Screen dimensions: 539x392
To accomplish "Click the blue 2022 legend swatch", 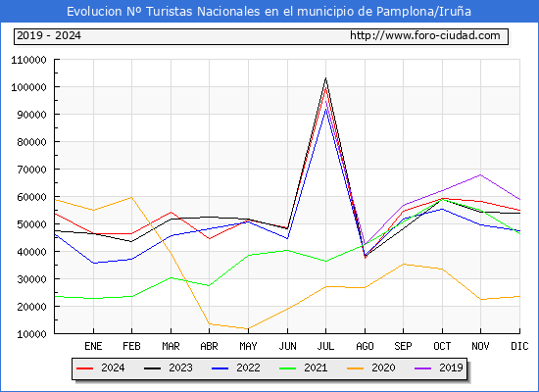I will (220, 368).
